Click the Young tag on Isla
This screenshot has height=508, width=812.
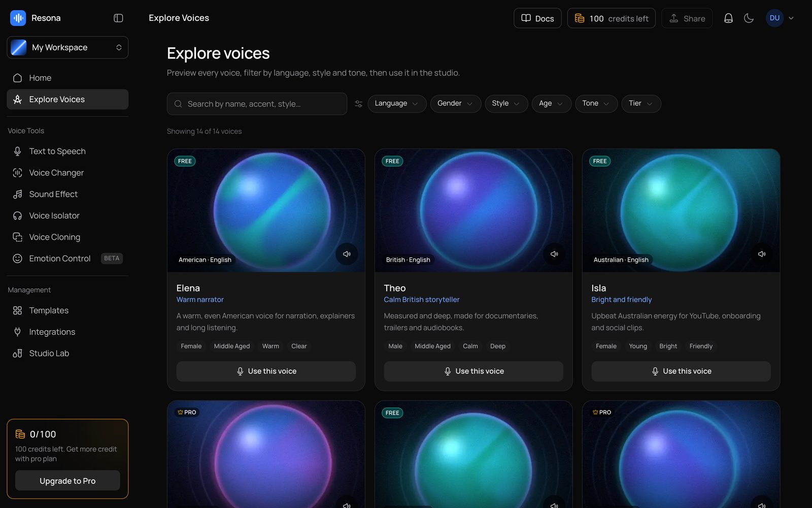pos(638,346)
